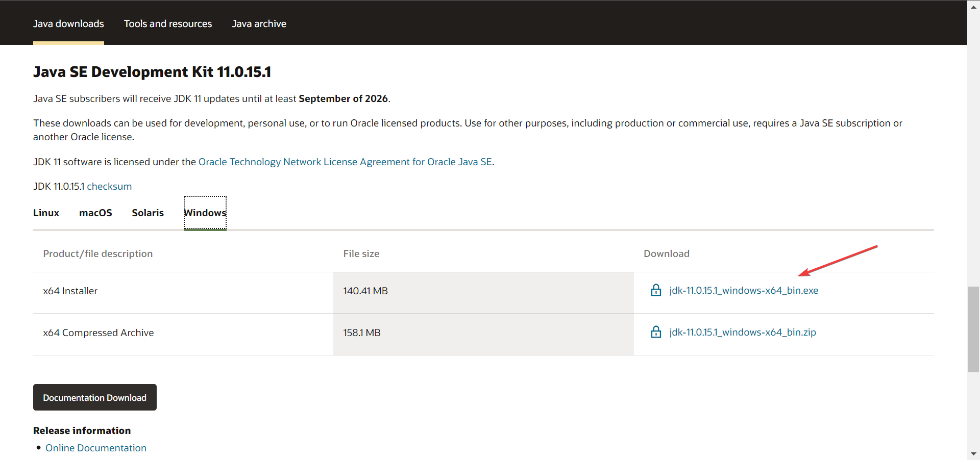Click the vertical scrollbar thumb
Viewport: 980px width, 460px height.
(x=973, y=329)
